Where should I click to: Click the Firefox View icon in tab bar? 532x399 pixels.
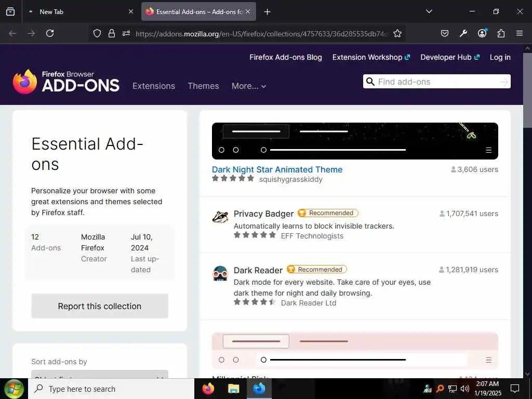coord(10,11)
